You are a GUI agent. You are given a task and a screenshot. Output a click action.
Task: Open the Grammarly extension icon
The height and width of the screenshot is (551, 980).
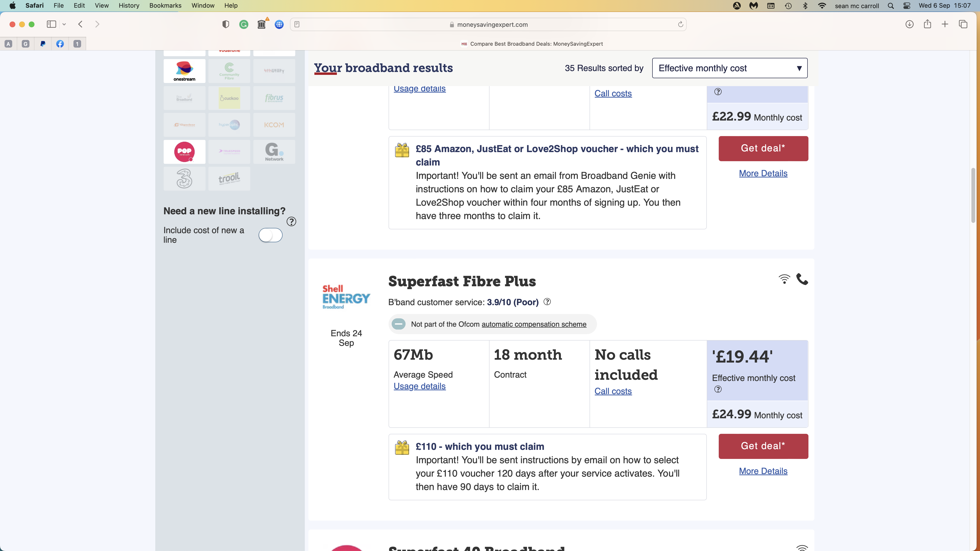(244, 25)
